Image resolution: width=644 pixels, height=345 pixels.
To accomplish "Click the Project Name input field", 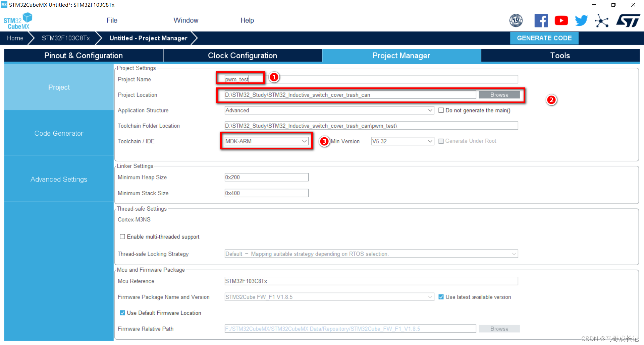I will (371, 79).
